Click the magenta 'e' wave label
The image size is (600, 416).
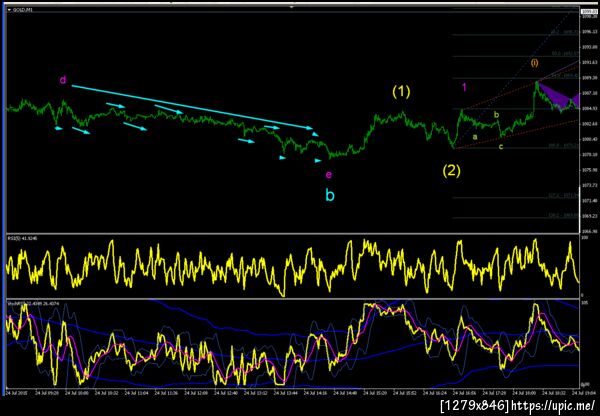(328, 175)
